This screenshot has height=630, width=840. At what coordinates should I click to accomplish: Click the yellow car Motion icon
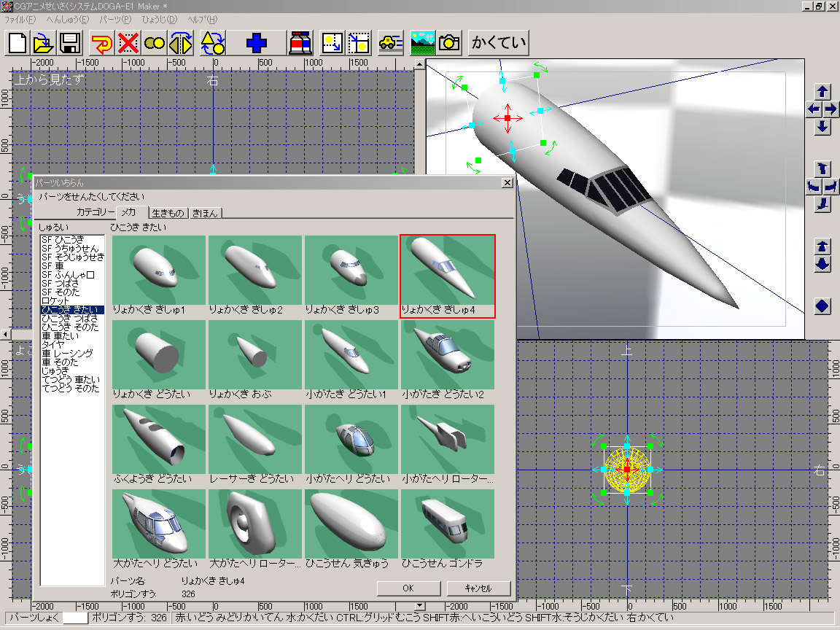(391, 43)
